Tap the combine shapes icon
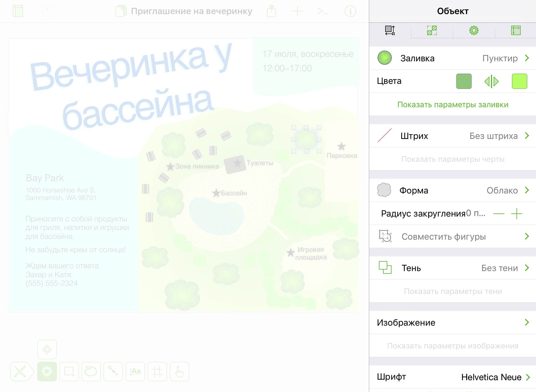The width and height of the screenshot is (536, 392). click(x=385, y=236)
